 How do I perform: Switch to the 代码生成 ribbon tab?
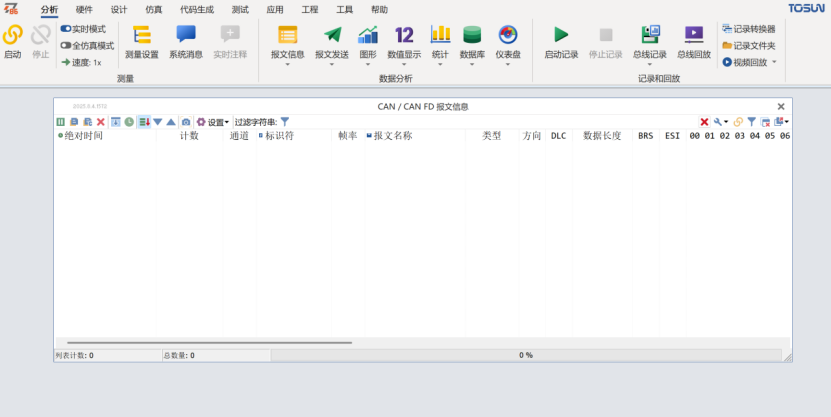pyautogui.click(x=197, y=10)
